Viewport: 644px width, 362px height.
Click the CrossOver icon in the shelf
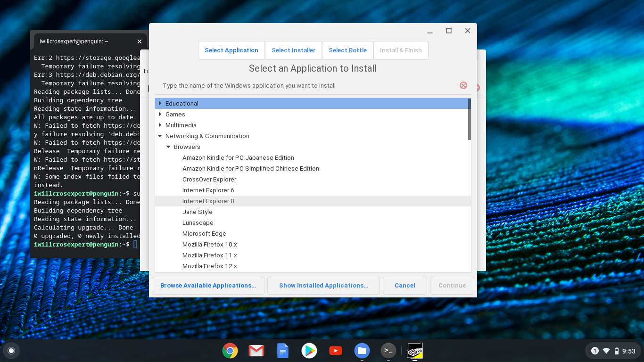coord(415,351)
